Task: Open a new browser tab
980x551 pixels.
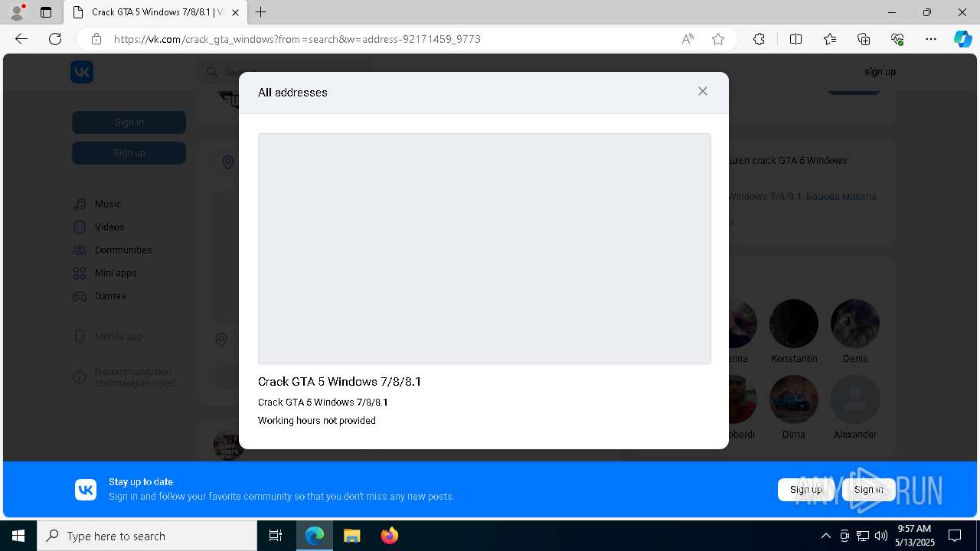Action: point(261,12)
